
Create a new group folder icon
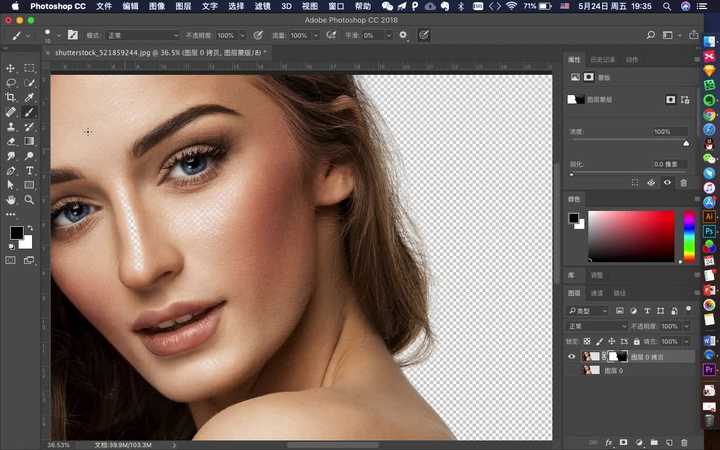tap(653, 442)
